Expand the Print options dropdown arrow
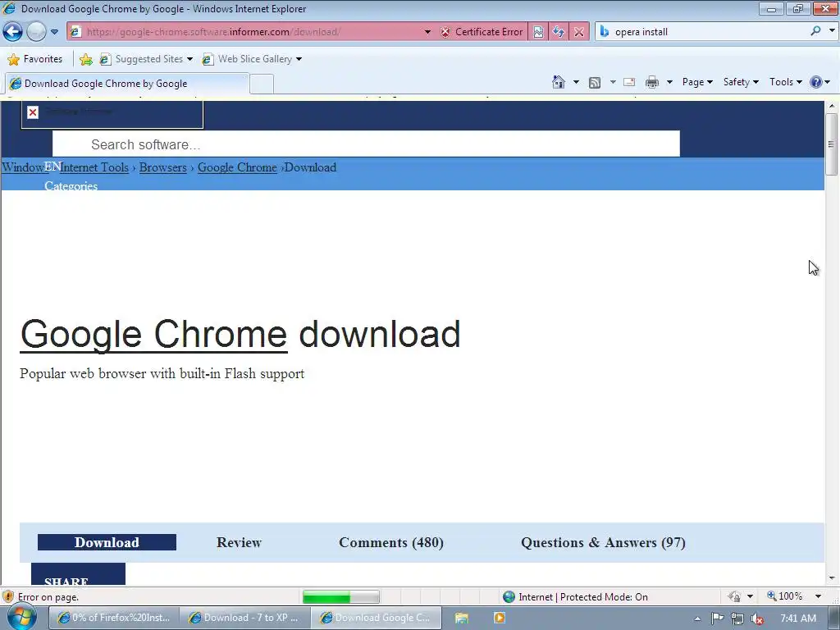 pyautogui.click(x=669, y=82)
